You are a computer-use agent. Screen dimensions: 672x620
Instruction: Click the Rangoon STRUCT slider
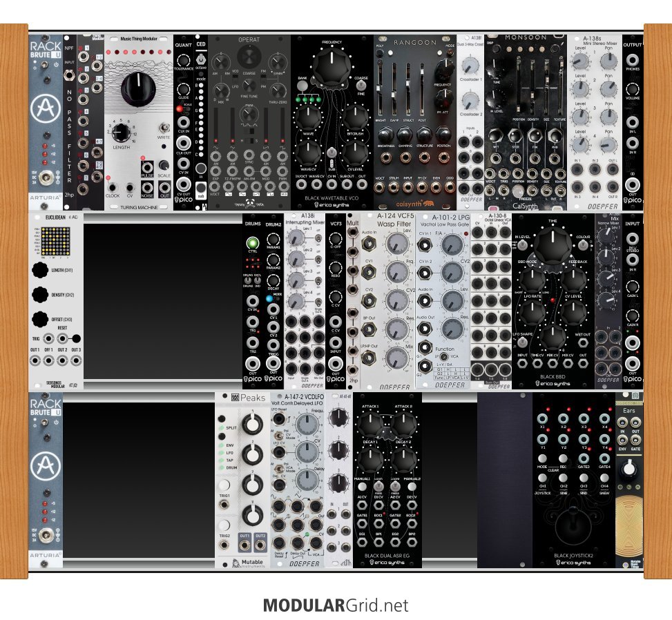[x=408, y=88]
